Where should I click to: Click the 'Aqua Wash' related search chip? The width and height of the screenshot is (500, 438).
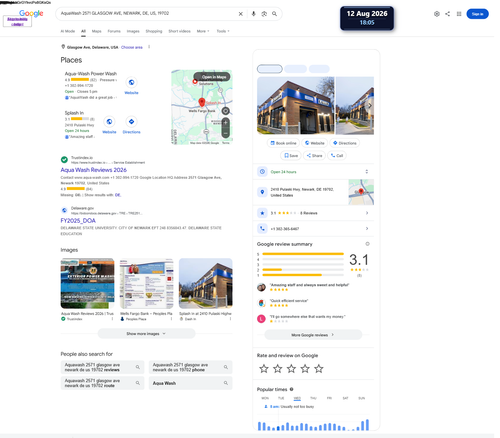[x=190, y=383]
